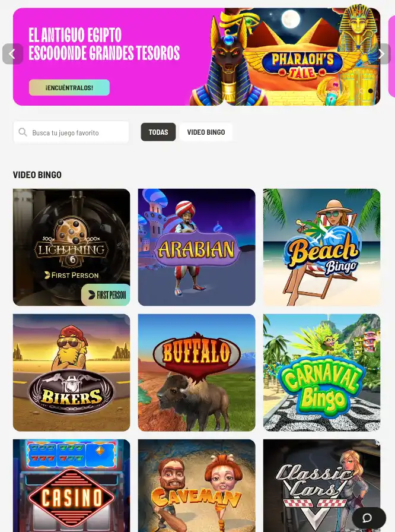Click the Busca tu juego favorito field
395x532 pixels.
coord(71,132)
